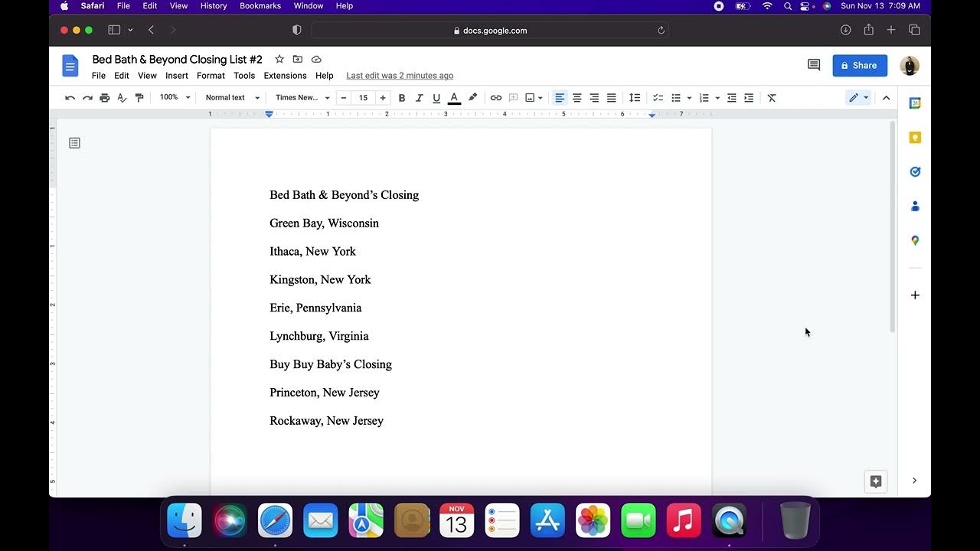This screenshot has height=551, width=980.
Task: Click the redo arrow in toolbar
Action: click(x=87, y=98)
